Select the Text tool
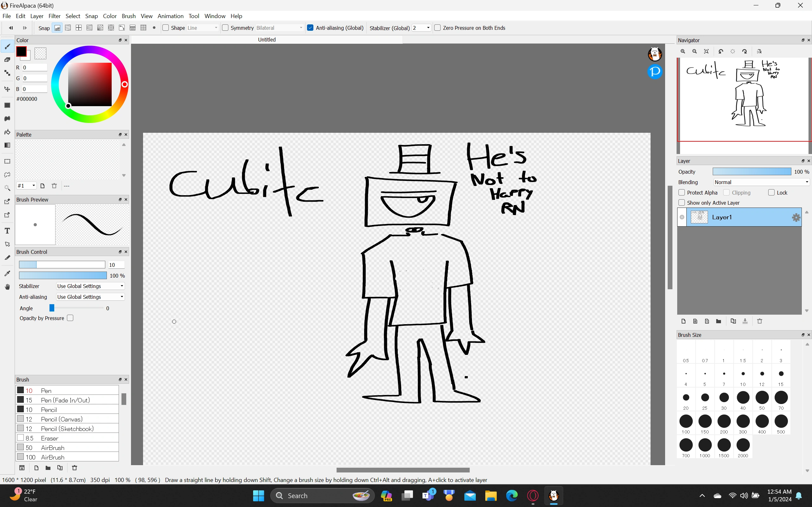Viewport: 812px width, 507px height. [7, 231]
